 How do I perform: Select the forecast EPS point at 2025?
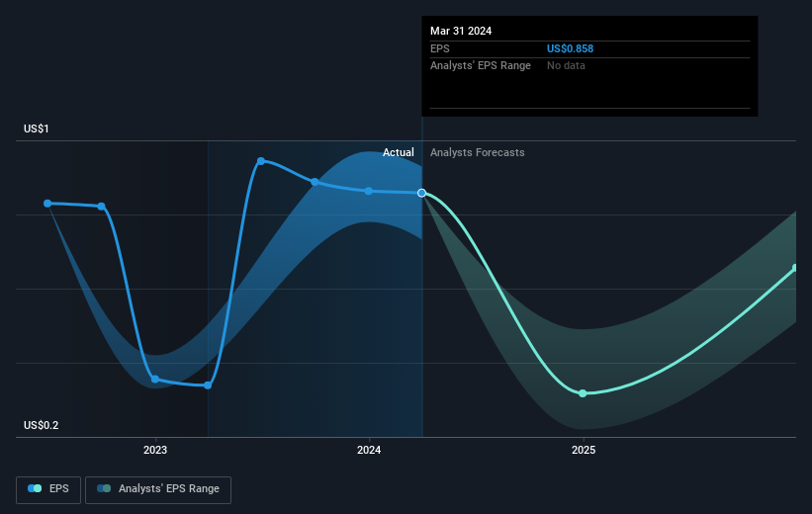pyautogui.click(x=583, y=393)
